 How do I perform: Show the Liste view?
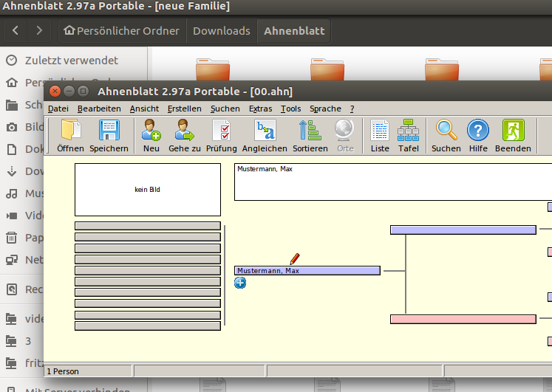pos(380,136)
